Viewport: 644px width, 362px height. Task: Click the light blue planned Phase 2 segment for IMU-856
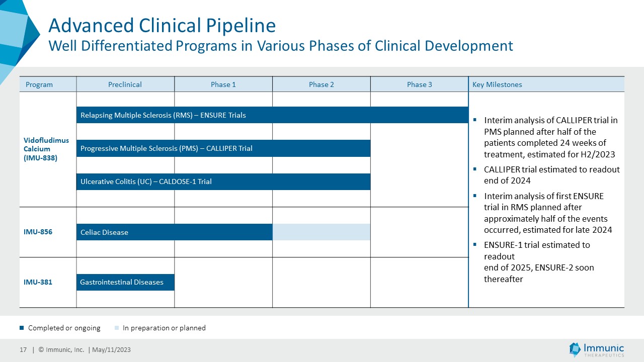(321, 232)
